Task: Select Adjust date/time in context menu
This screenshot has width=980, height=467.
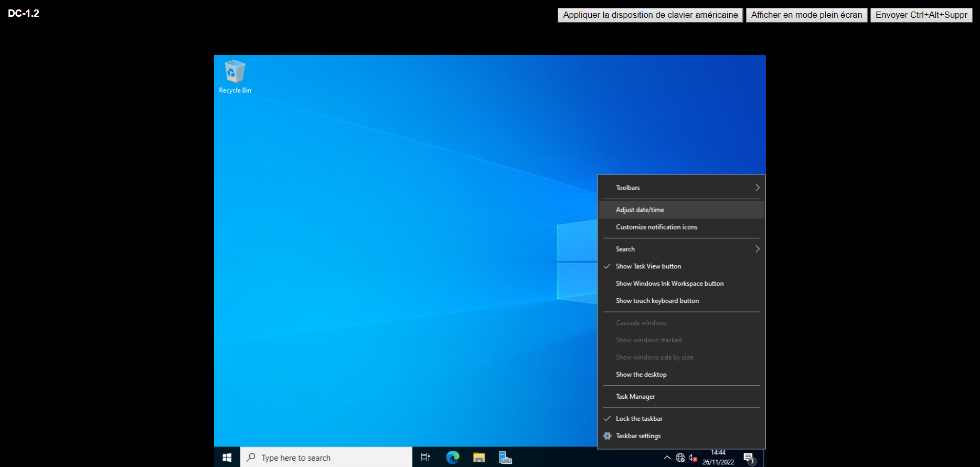Action: coord(681,210)
